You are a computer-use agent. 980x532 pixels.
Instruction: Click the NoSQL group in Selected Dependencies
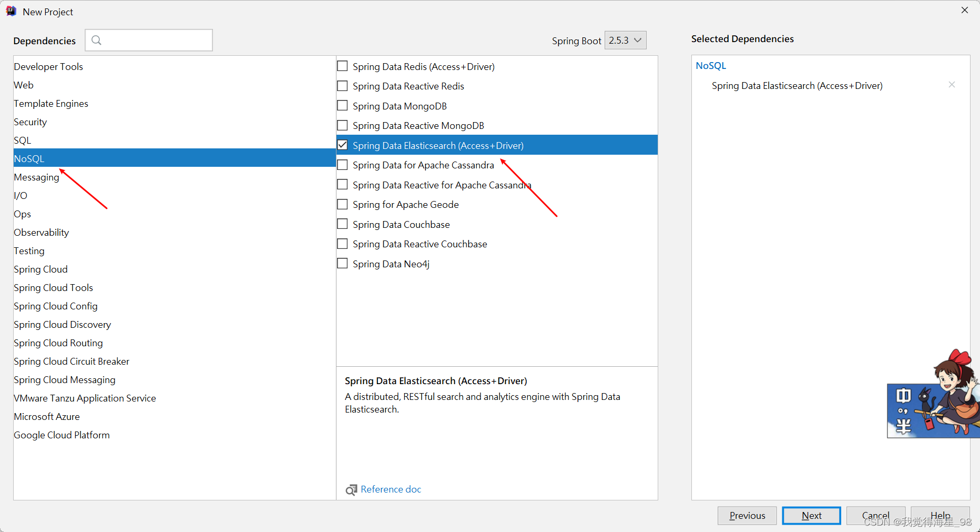(x=711, y=66)
